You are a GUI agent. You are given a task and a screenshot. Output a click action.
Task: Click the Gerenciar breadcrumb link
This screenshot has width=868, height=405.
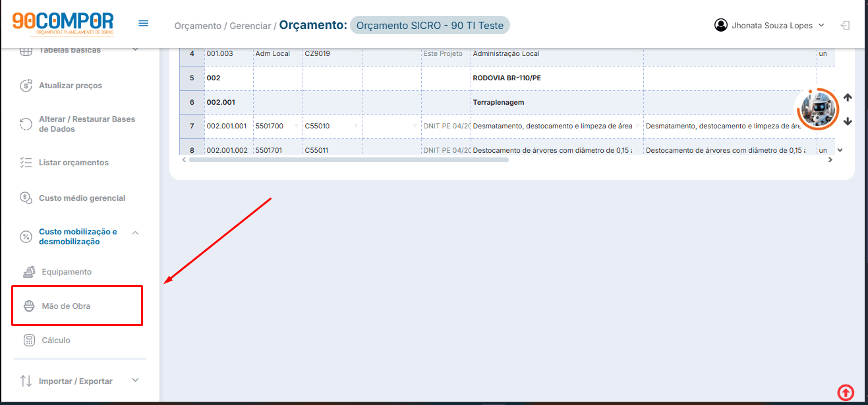[x=250, y=26]
